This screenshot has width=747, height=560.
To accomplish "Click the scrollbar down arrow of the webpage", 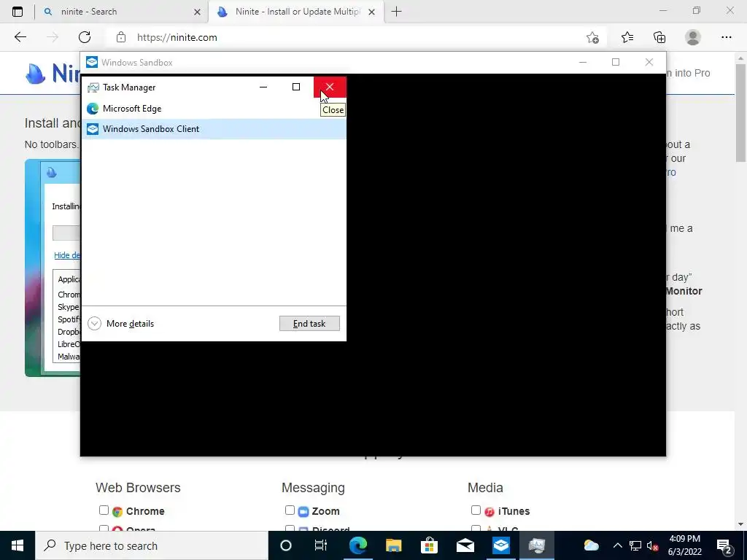I will pyautogui.click(x=740, y=524).
